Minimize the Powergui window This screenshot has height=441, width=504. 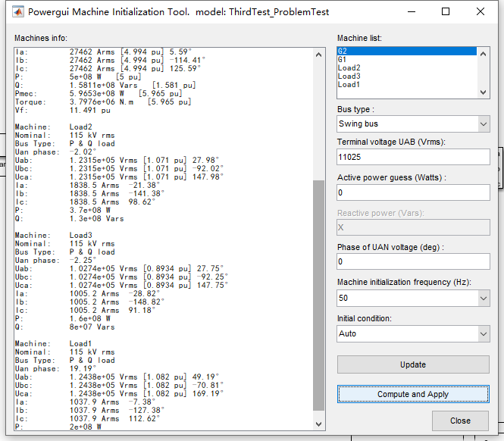point(412,12)
